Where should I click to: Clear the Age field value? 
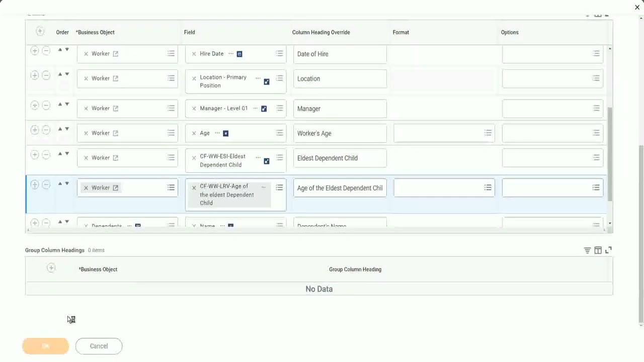[194, 133]
